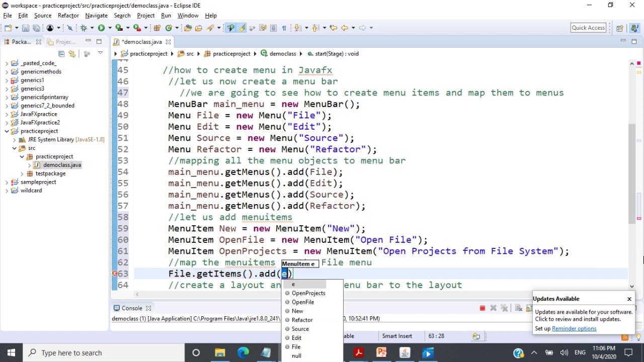The width and height of the screenshot is (644, 362).
Task: Click the Open Task folder icon
Action: (x=198, y=28)
